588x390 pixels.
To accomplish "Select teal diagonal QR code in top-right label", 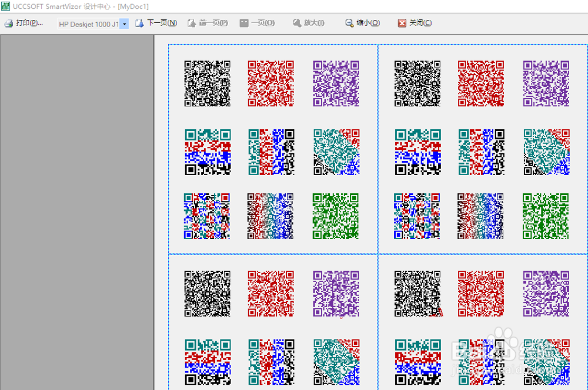I will 546,152.
